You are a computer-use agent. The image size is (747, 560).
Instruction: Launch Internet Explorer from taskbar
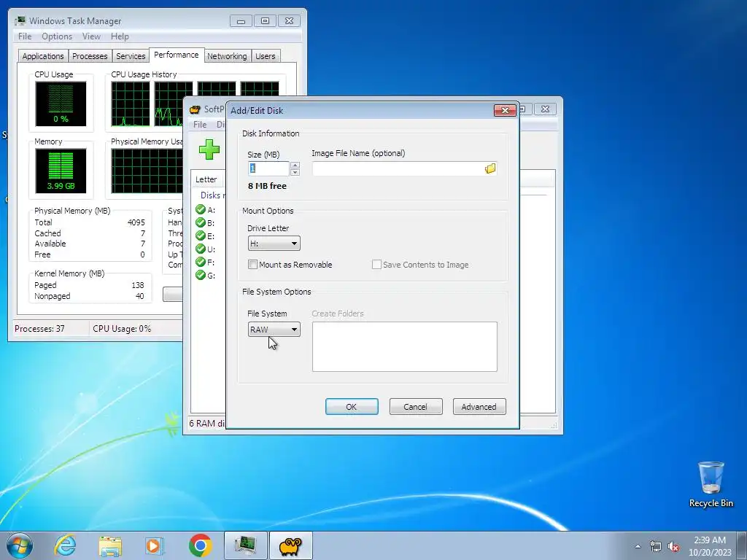65,545
